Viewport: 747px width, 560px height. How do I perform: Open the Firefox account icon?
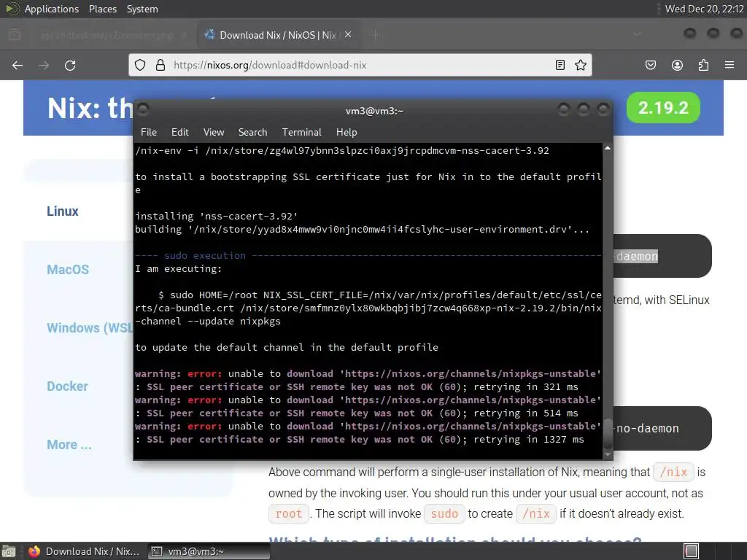[x=677, y=65]
